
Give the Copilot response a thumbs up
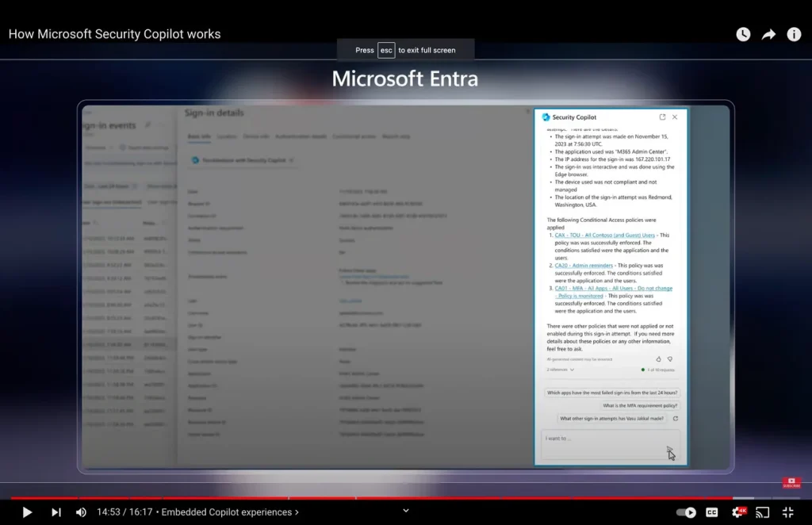658,358
